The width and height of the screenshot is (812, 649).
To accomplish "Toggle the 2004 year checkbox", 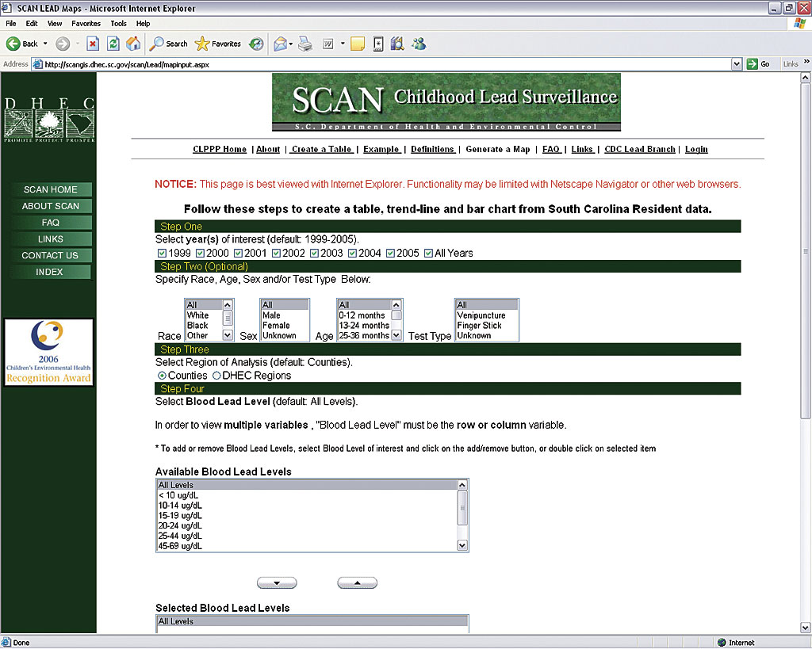I will tap(352, 253).
